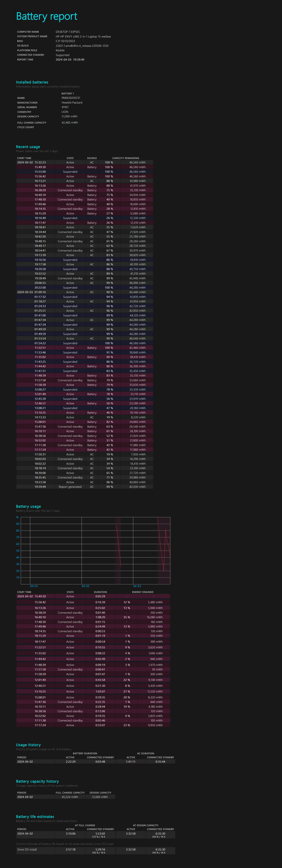Click the "Installed batteries" heading

pyautogui.click(x=32, y=82)
